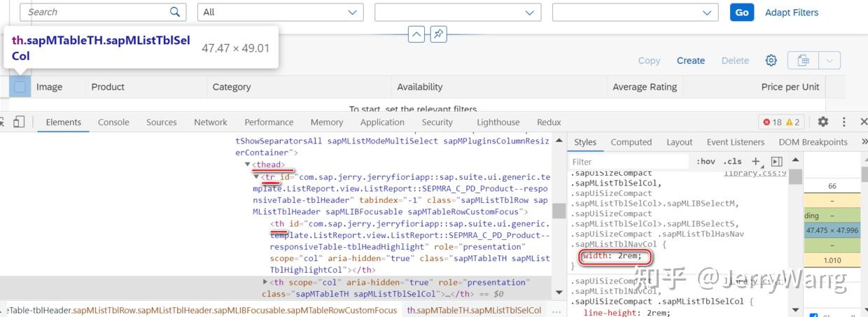
Task: Open Adapt Filters
Action: tap(792, 12)
